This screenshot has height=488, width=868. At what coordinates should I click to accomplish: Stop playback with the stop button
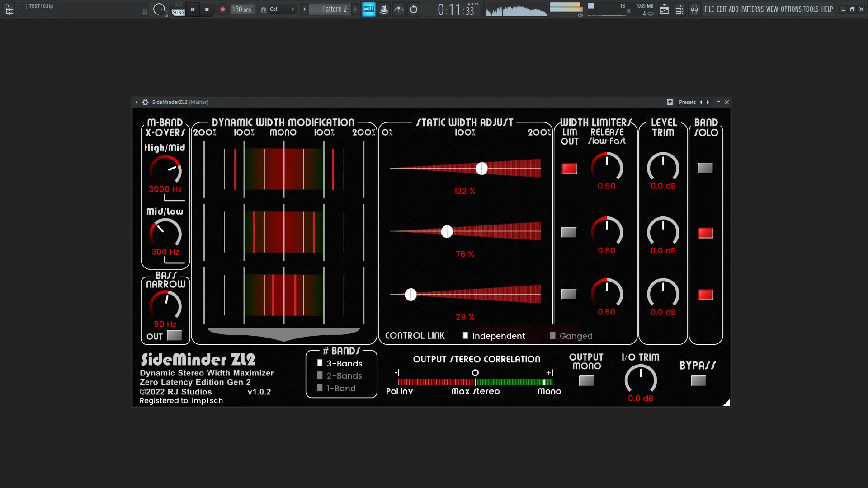207,9
